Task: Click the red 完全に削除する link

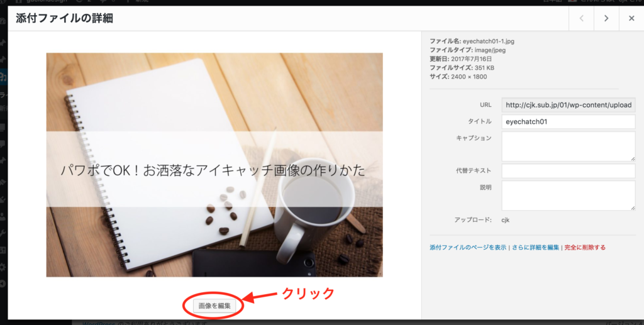Action: point(585,248)
